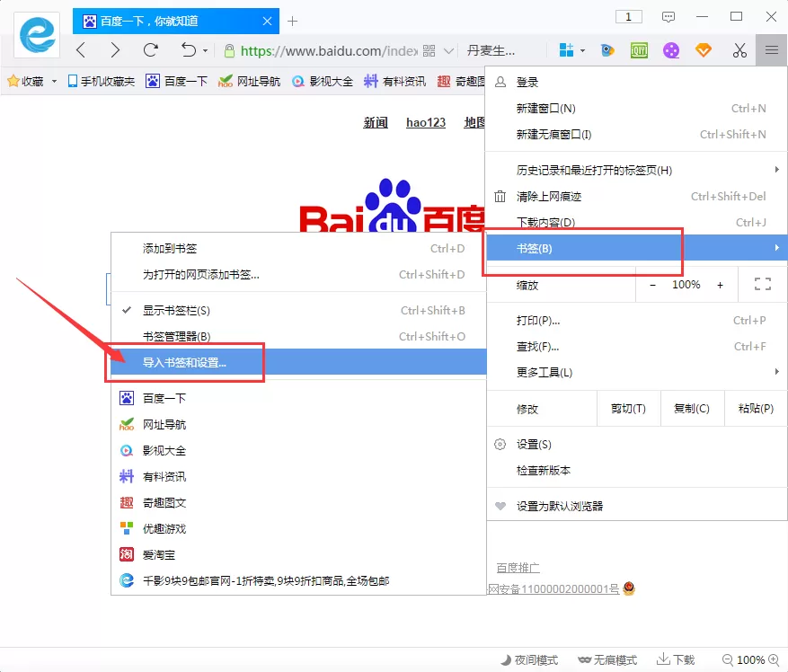This screenshot has height=672, width=788.
Task: Reload the page with refresh icon
Action: click(151, 50)
